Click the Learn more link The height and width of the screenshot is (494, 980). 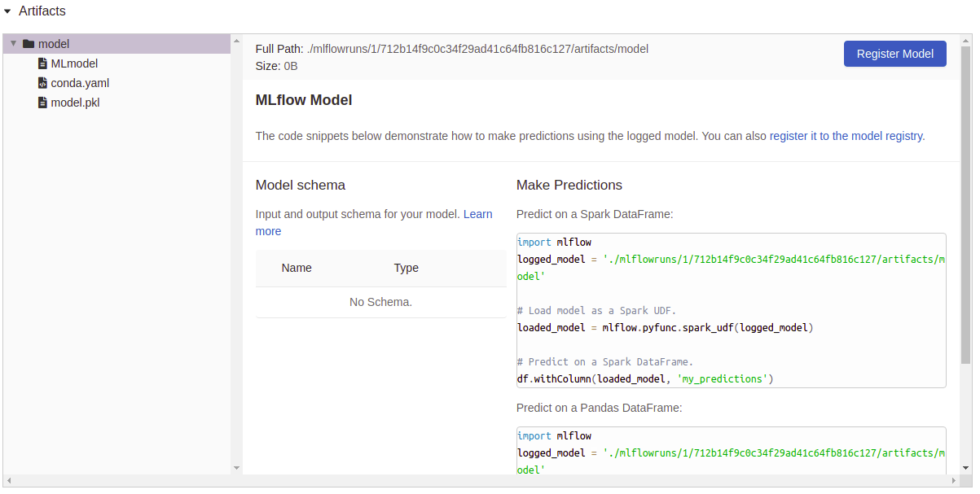pos(477,214)
